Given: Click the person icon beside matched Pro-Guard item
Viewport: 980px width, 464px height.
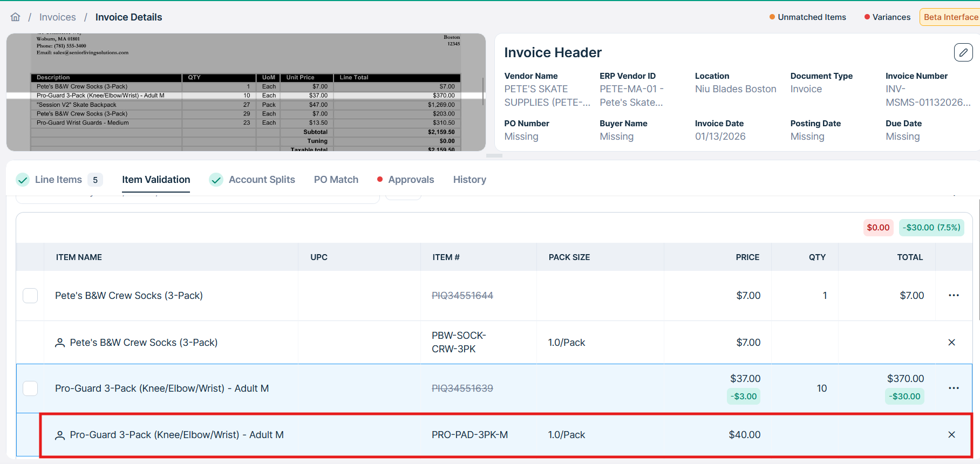Looking at the screenshot, I should coord(60,435).
